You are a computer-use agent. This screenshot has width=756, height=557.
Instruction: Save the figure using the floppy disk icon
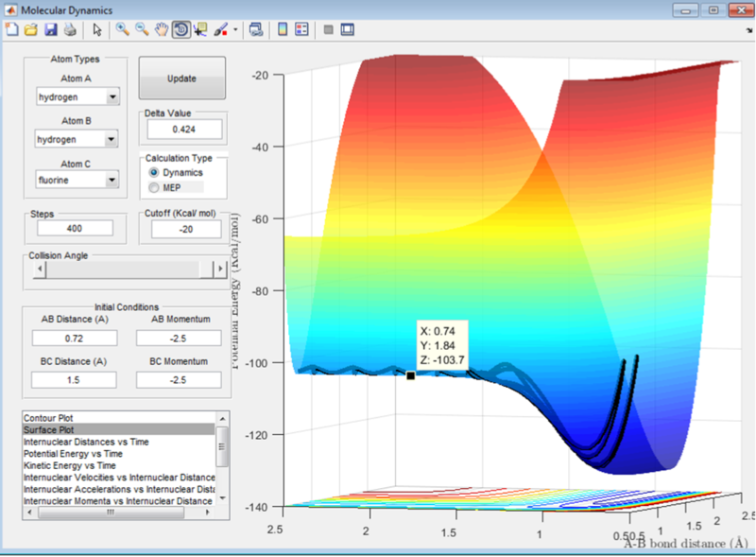pyautogui.click(x=52, y=29)
